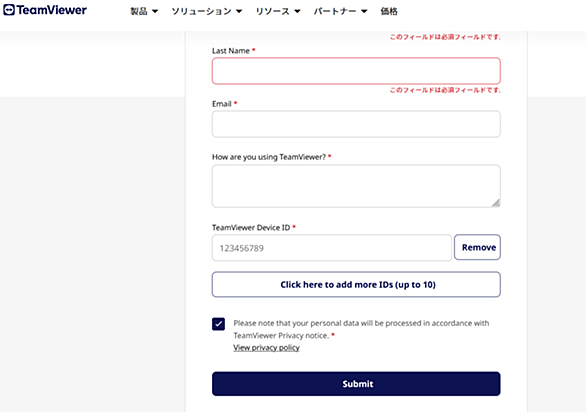The width and height of the screenshot is (586, 412).
Task: Open the ソリューション dropdown menu
Action: (x=207, y=12)
